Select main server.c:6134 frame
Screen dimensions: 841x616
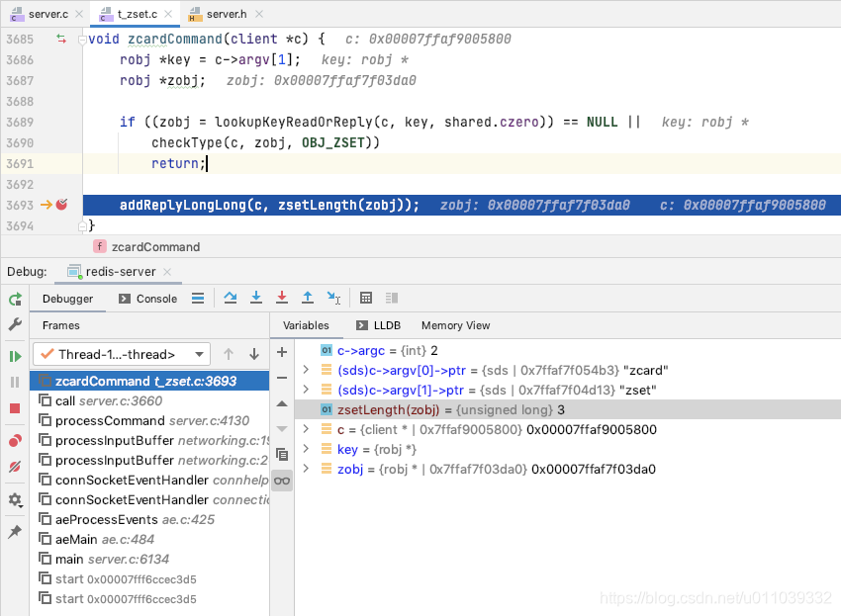[x=149, y=560]
